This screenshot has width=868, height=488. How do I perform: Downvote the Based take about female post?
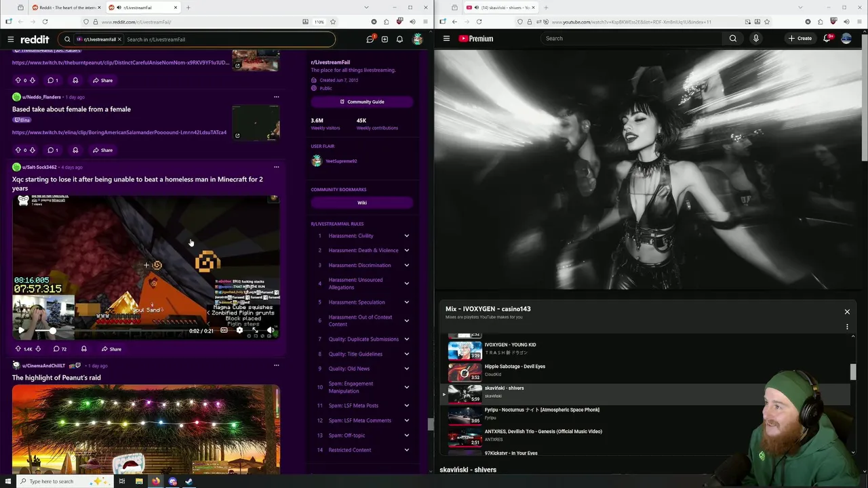[33, 150]
